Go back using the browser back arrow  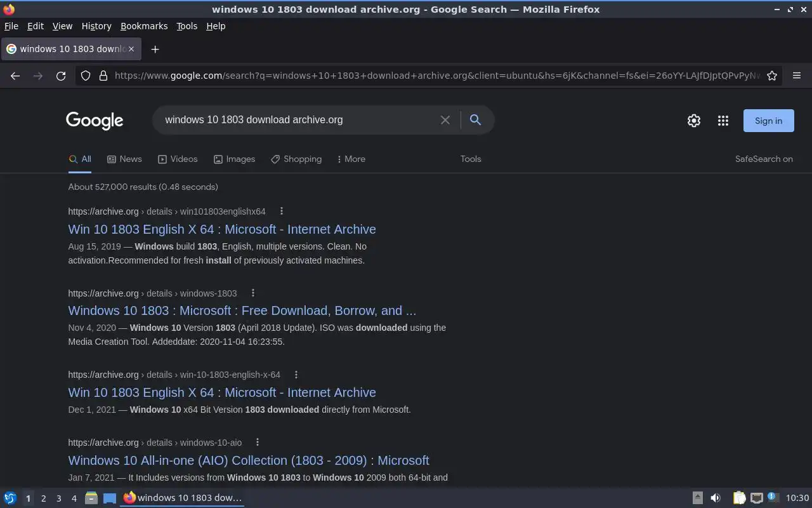pyautogui.click(x=15, y=76)
